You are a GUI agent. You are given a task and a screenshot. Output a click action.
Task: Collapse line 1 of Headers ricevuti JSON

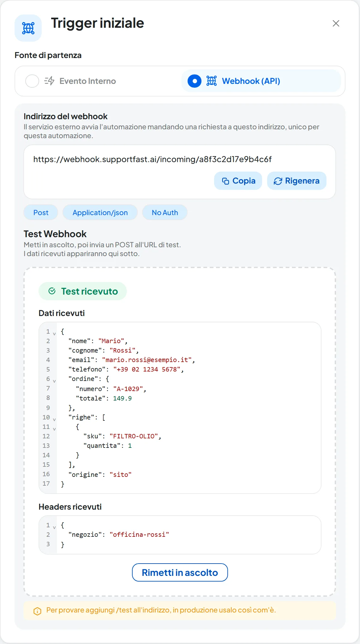tap(54, 527)
